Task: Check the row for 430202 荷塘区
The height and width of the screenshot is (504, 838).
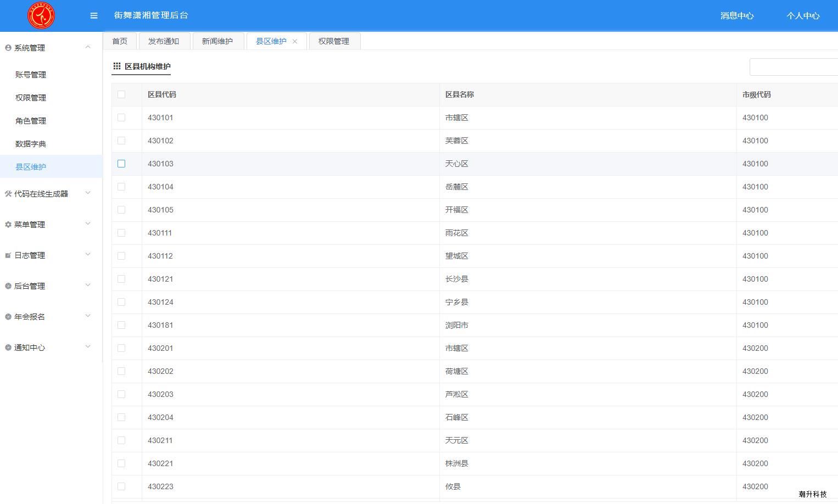Action: pos(121,371)
